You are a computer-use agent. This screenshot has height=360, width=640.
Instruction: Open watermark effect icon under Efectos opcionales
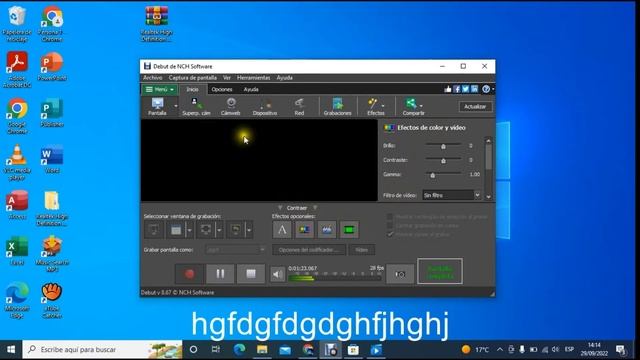[327, 230]
